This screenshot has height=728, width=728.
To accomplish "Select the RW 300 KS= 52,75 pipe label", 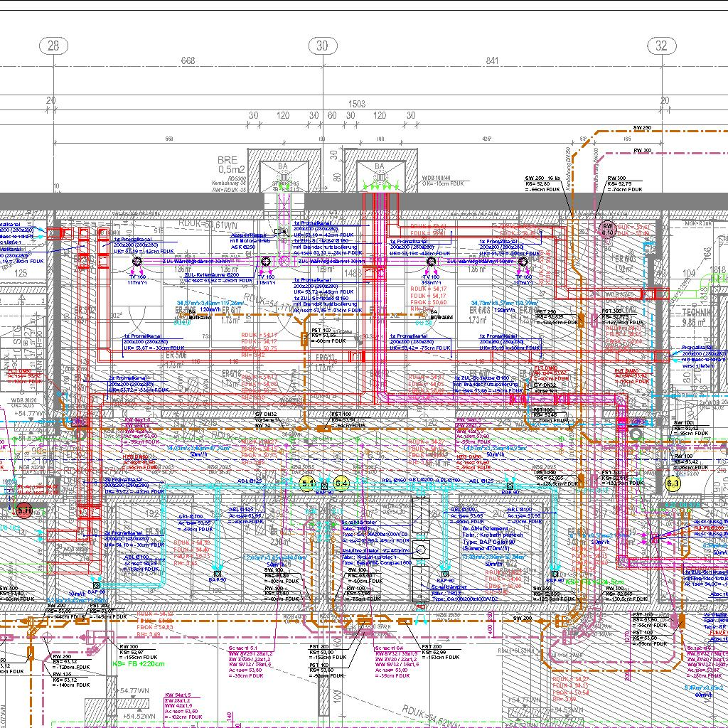I will 624,184.
